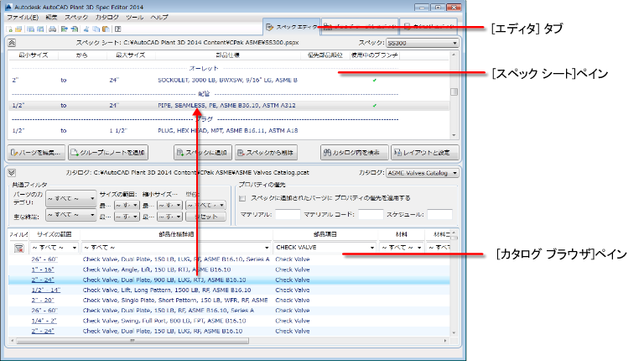The width and height of the screenshot is (644, 361).
Task: Click the スペックに追加 button
Action: (203, 153)
